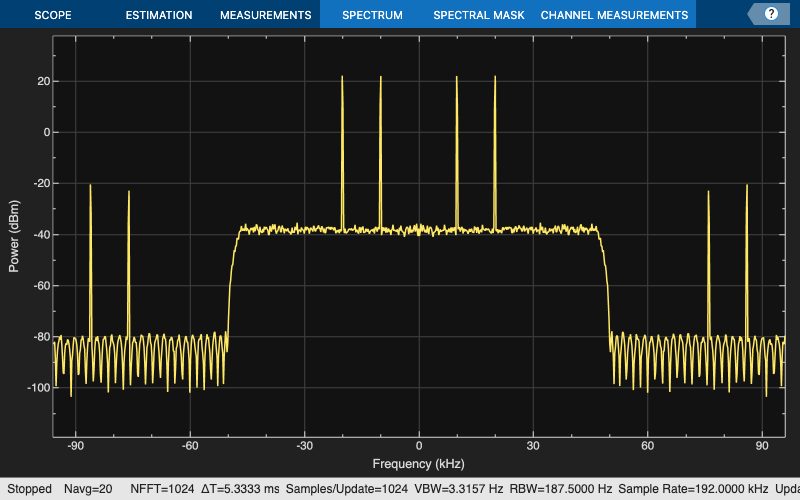Select the Spectrum tab
This screenshot has height=500, width=800.
pyautogui.click(x=372, y=15)
